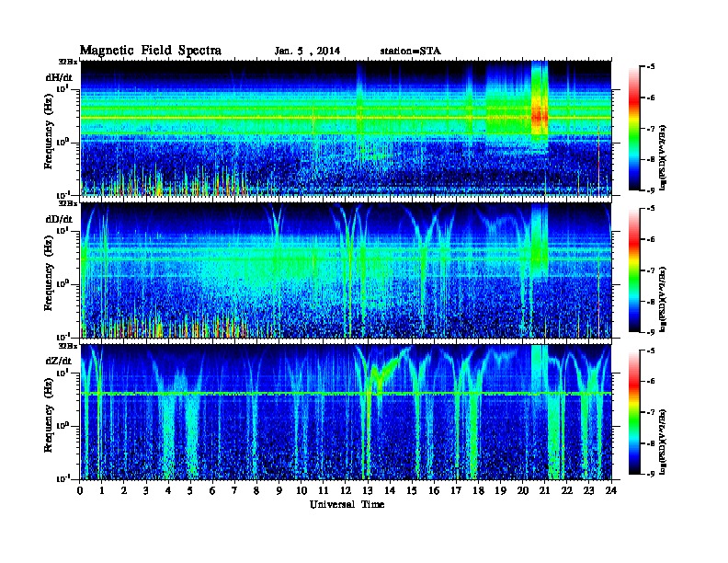
Task: Click the log PSD label beside dH/dt color bar
Action: pos(663,158)
